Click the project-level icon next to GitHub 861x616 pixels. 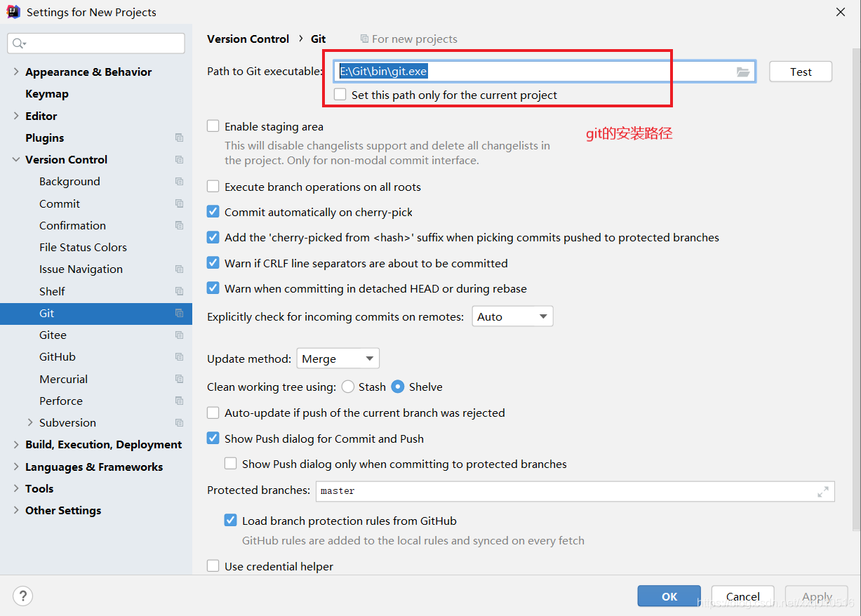click(179, 356)
